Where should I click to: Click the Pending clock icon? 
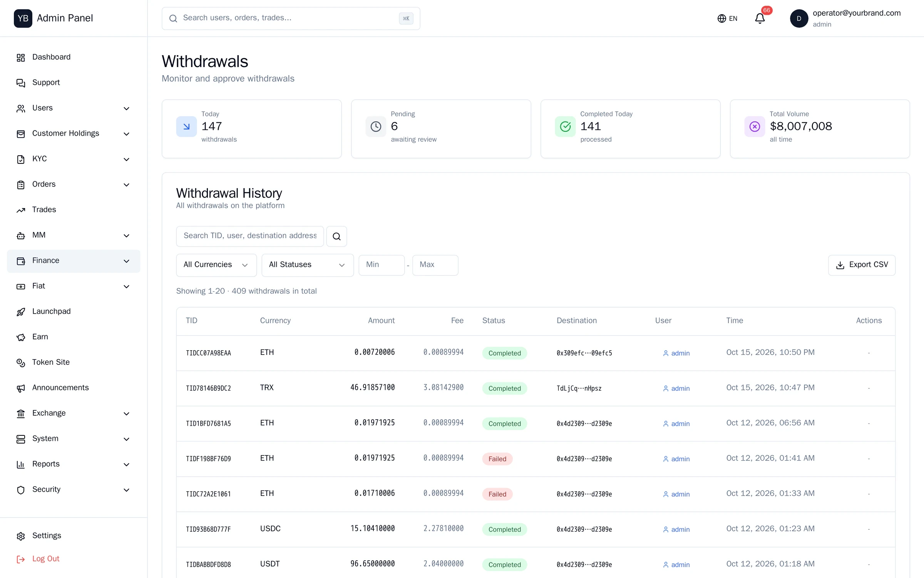click(x=376, y=126)
